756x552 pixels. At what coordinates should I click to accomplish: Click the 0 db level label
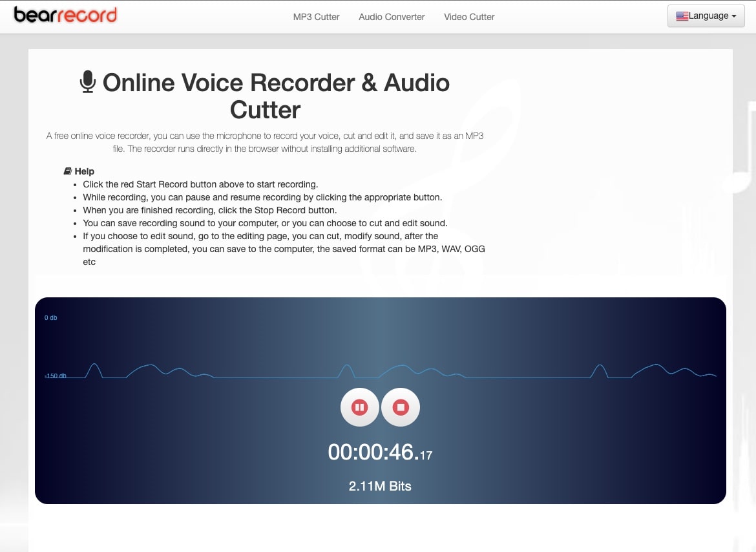tap(50, 317)
